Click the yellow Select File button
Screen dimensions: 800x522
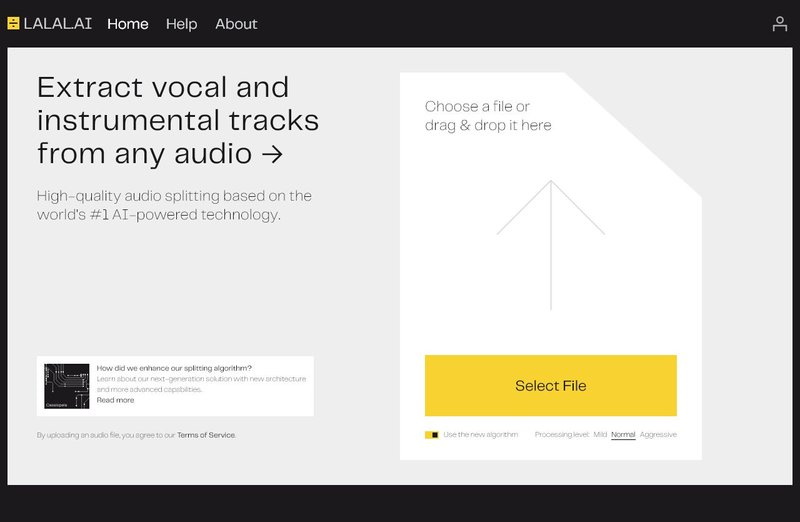pyautogui.click(x=551, y=385)
